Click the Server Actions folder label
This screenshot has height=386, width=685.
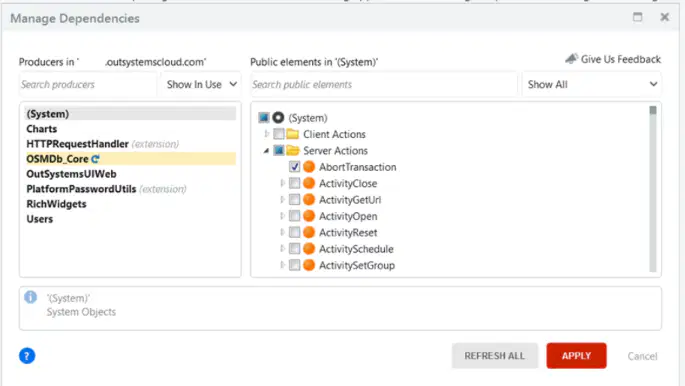[336, 151]
